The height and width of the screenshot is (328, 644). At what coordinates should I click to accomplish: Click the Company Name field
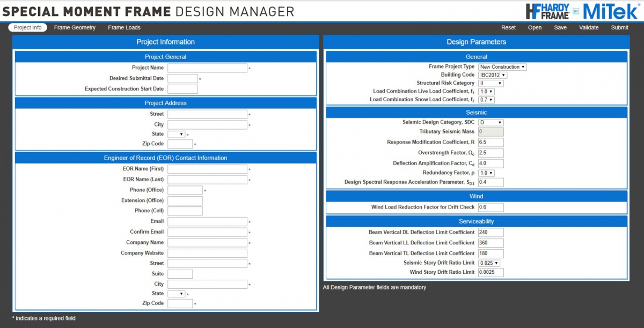coord(207,243)
